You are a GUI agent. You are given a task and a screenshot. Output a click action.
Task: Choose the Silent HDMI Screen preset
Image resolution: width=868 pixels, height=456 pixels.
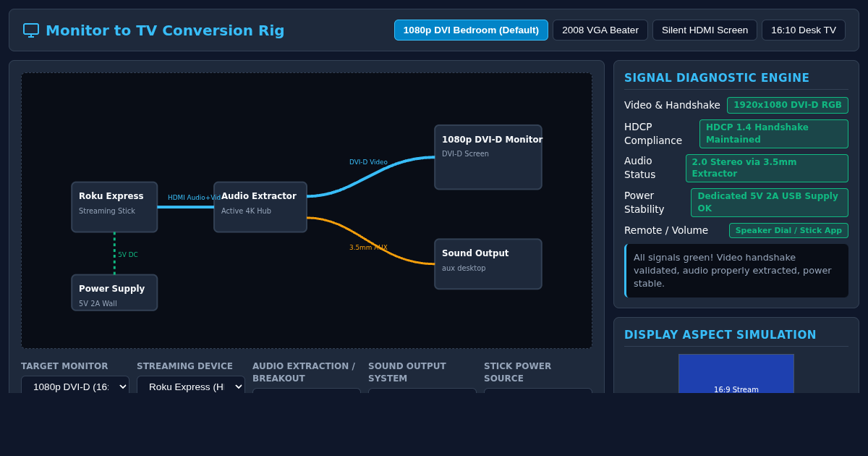(705, 30)
